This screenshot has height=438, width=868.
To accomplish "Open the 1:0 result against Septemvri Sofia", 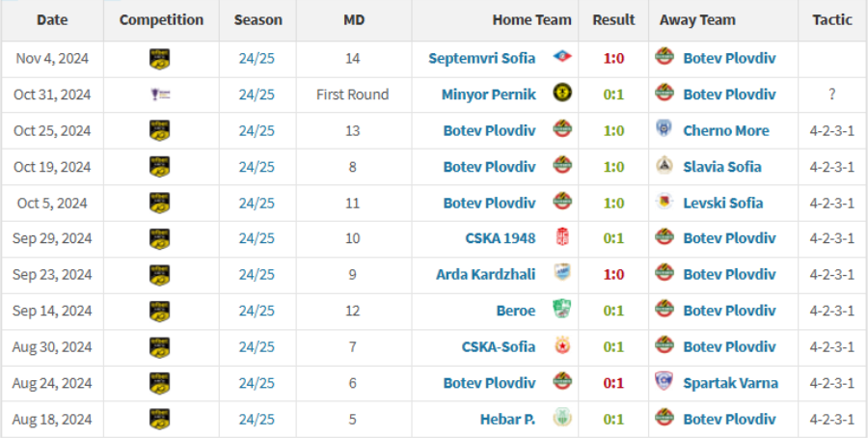I will [x=613, y=58].
